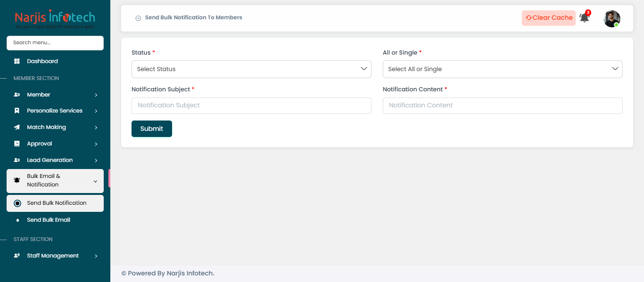644x282 pixels.
Task: Click the Member icon in sidebar
Action: click(17, 95)
